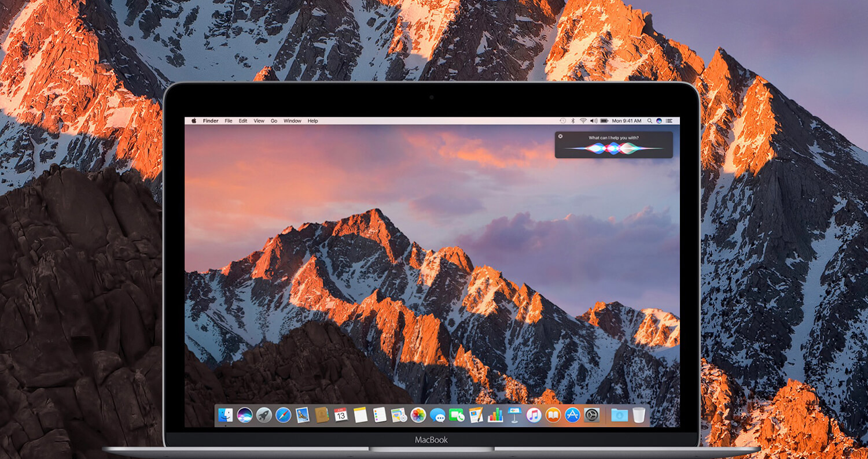The height and width of the screenshot is (459, 868).
Task: Toggle Bluetooth via its status icon
Action: (573, 120)
